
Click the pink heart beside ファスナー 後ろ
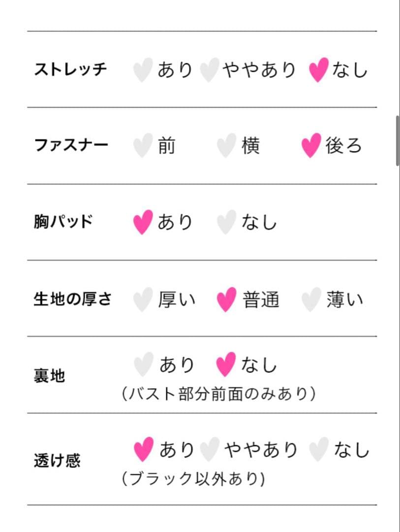coord(311,146)
